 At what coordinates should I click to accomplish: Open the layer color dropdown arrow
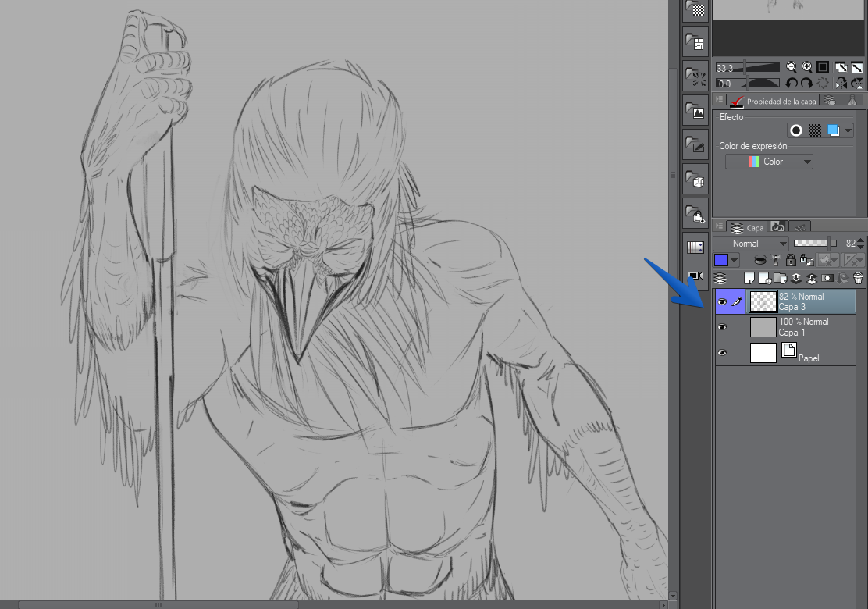(x=735, y=261)
